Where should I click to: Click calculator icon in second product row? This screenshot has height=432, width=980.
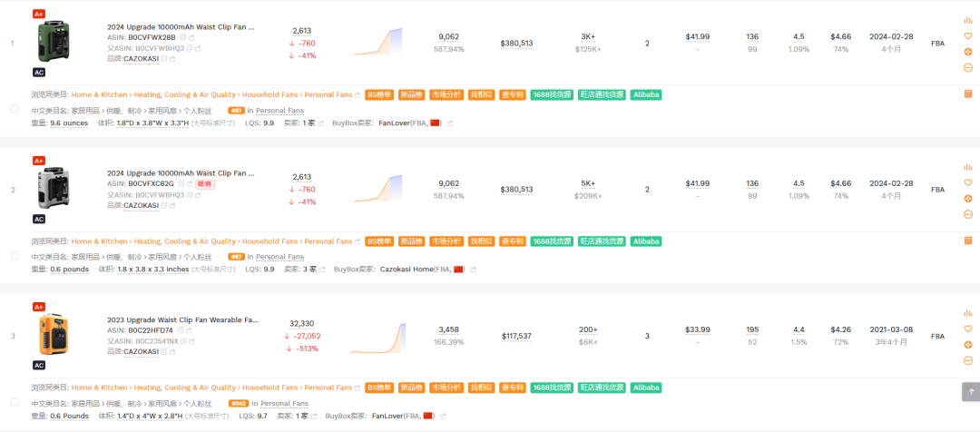[x=967, y=241]
